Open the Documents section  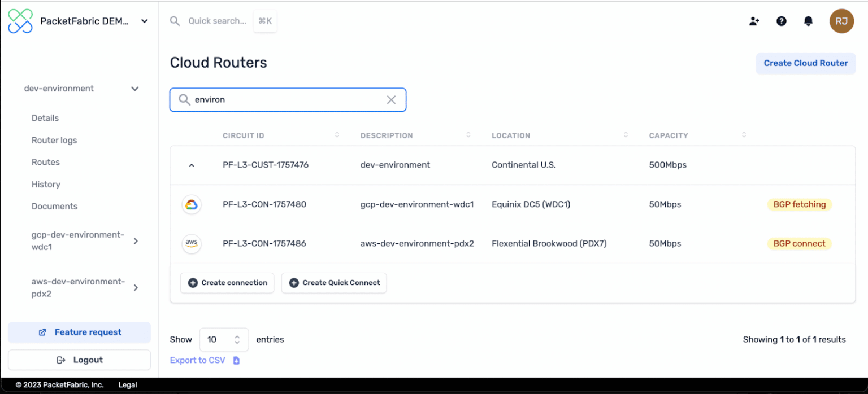click(x=54, y=206)
